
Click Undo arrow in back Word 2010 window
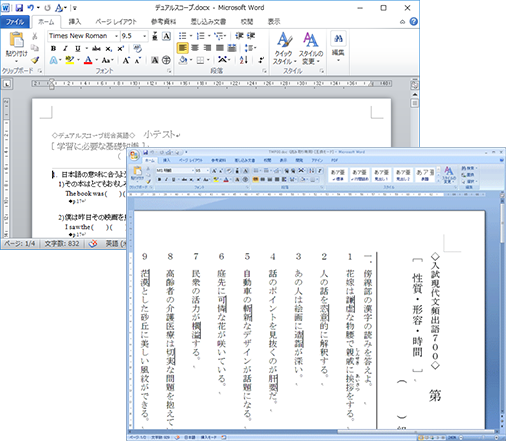(30, 7)
